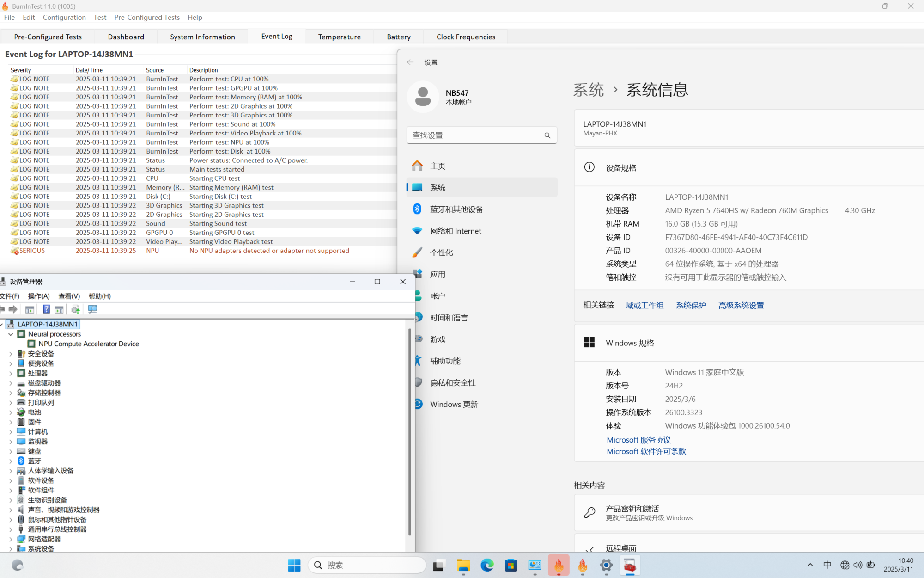
Task: Sort the event log by Date/Time column
Action: point(109,70)
